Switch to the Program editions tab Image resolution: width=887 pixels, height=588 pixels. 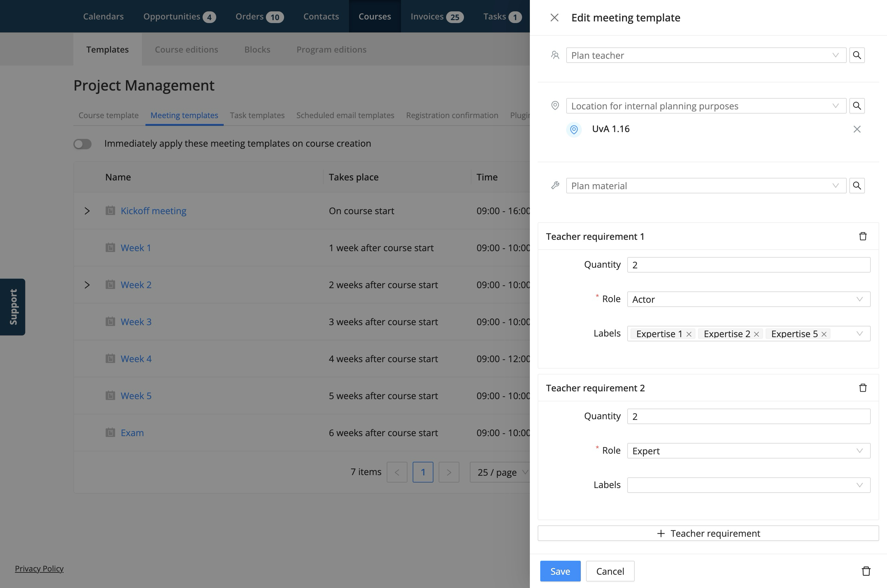[331, 50]
